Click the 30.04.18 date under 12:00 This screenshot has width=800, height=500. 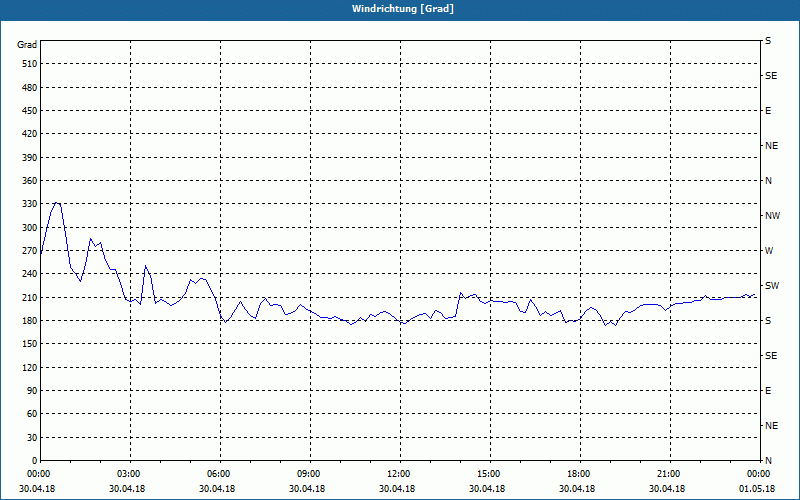(x=396, y=489)
